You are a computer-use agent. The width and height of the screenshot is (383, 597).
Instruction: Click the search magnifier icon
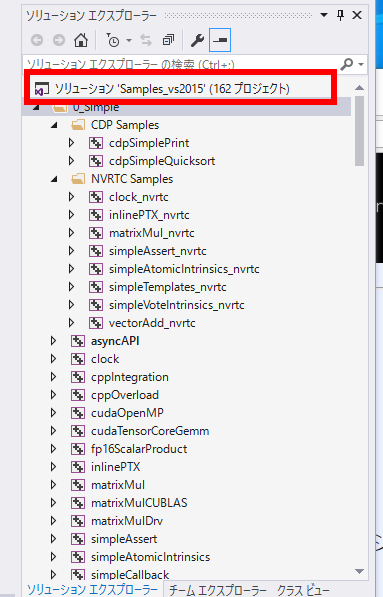tap(346, 64)
